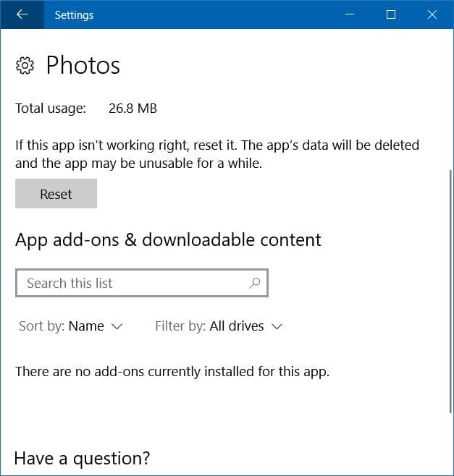Open the Filter by All drives dropdown

click(x=219, y=326)
